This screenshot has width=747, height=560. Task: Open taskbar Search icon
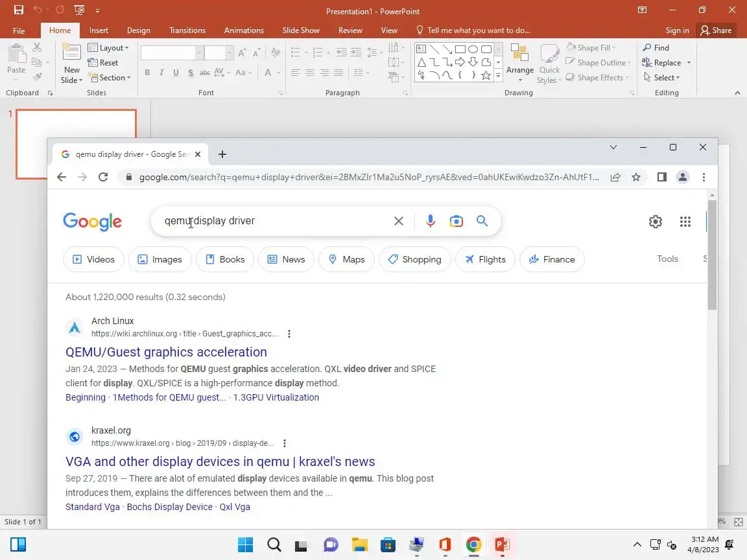pyautogui.click(x=274, y=544)
